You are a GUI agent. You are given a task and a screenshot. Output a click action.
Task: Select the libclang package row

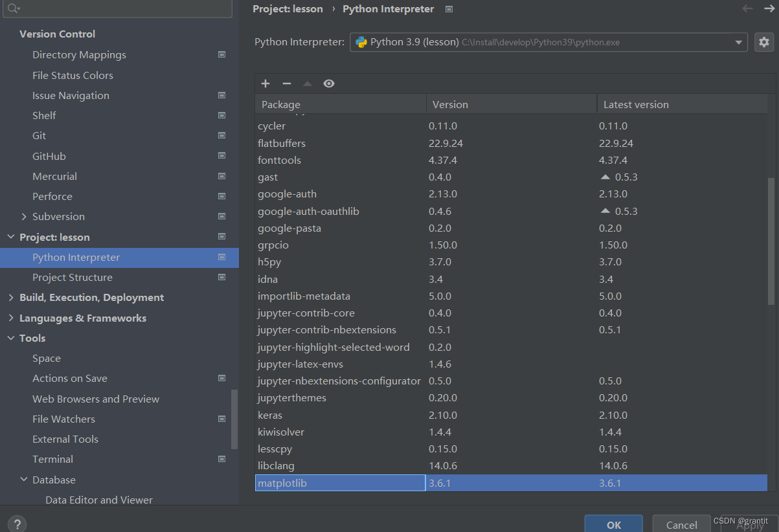point(512,466)
